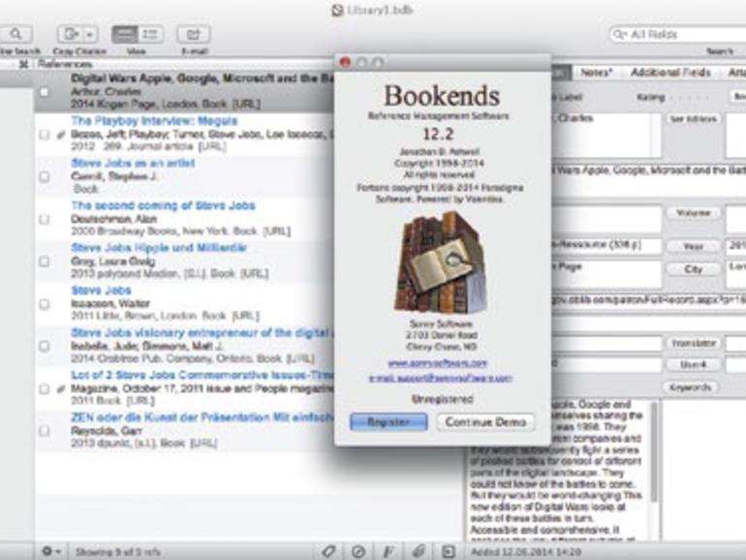The height and width of the screenshot is (560, 746).
Task: Click the URL field in reference pane
Action: [x=649, y=301]
